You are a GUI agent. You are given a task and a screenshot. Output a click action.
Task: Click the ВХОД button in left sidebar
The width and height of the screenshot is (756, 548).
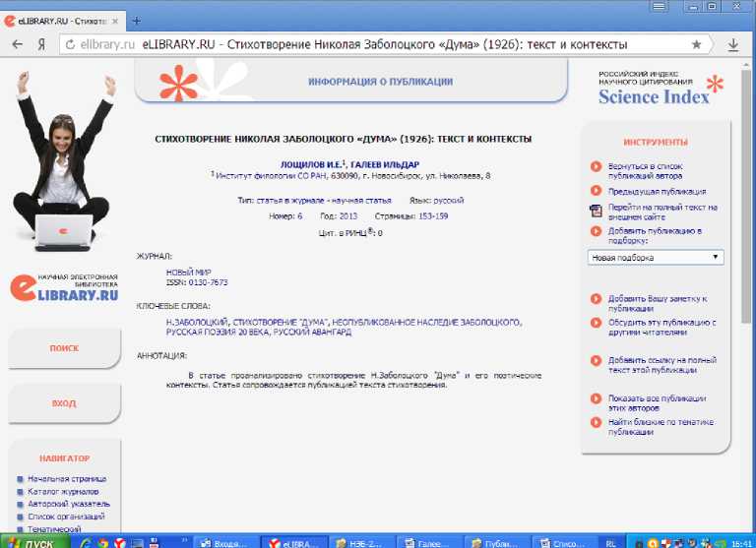[64, 403]
